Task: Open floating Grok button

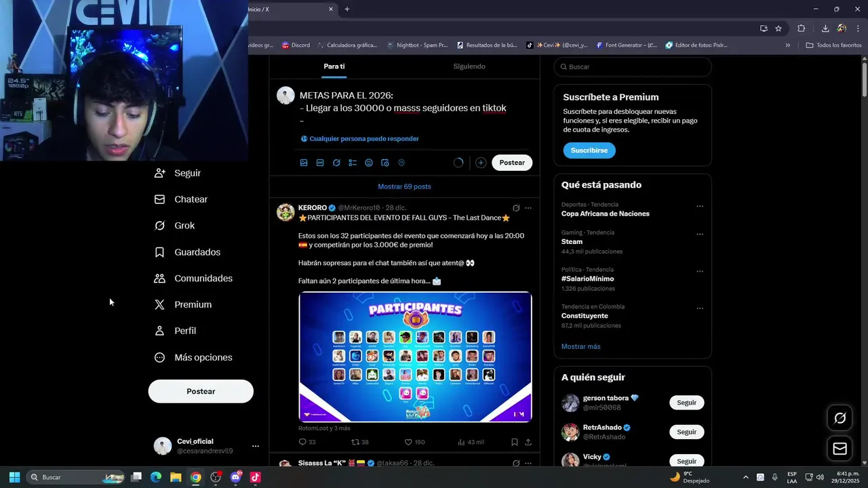Action: pos(840,418)
